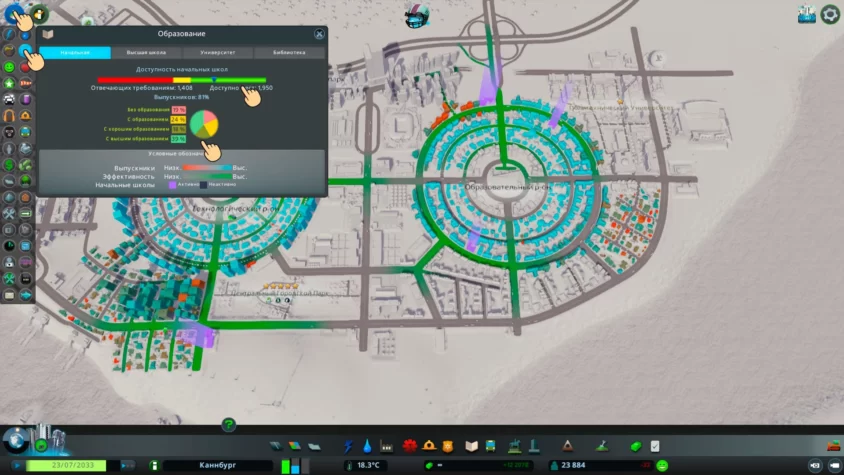Open the Population person info view

[x=9, y=148]
